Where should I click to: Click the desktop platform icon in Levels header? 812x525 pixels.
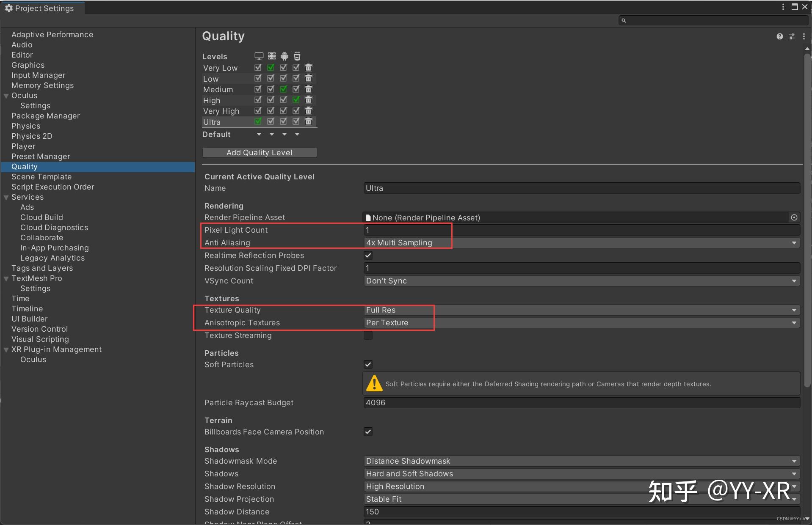pos(258,56)
